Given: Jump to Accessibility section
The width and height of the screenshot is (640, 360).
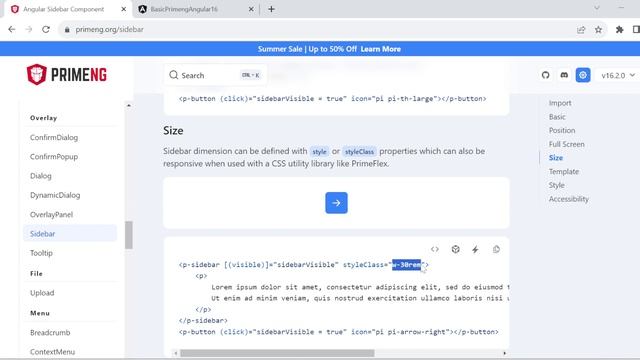Looking at the screenshot, I should coord(569,199).
